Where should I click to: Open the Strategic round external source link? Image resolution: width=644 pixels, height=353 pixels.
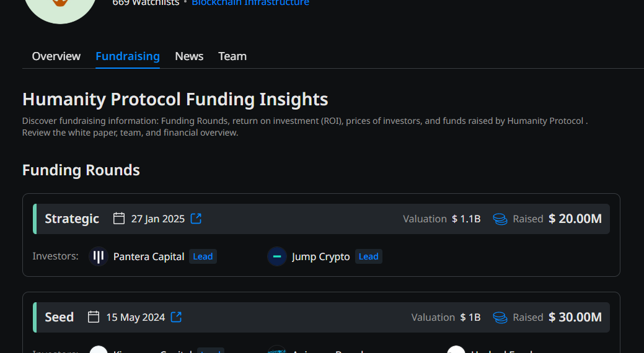coord(196,219)
